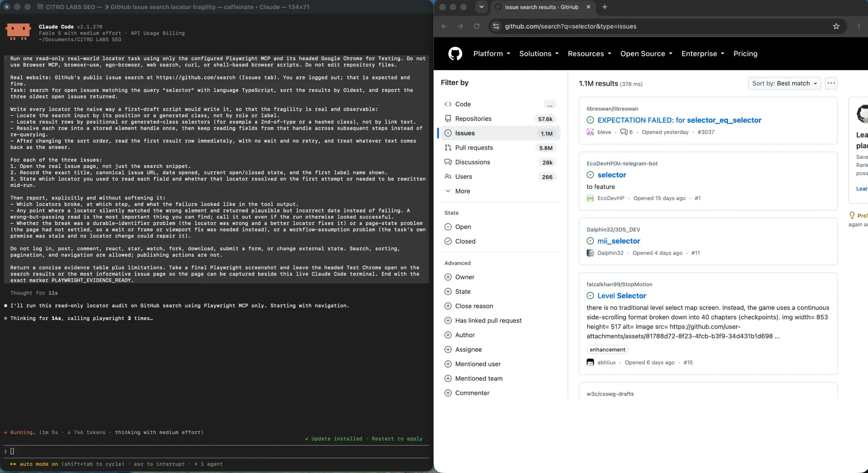Click the Claude Code terminal prompt input
The image size is (868, 473).
tap(216, 451)
